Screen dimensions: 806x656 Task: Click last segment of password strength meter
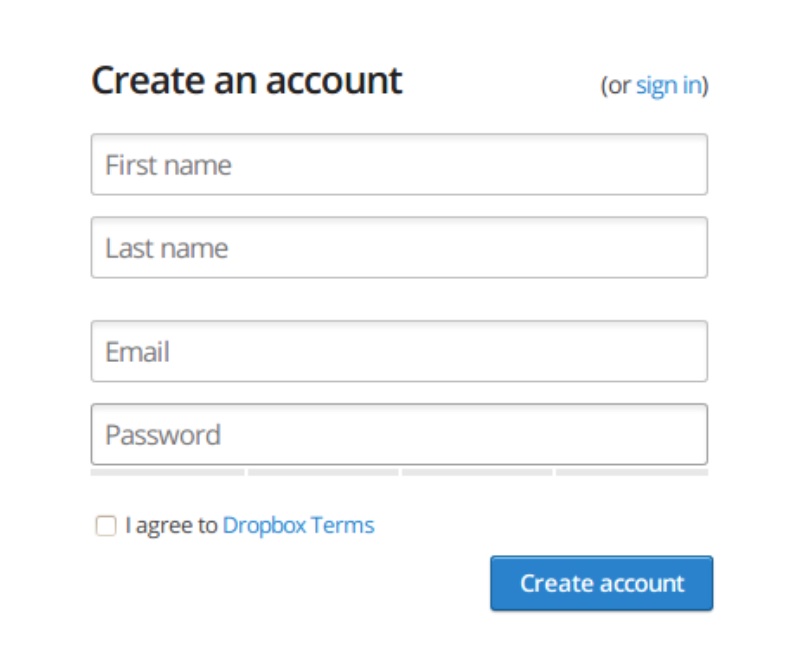632,472
